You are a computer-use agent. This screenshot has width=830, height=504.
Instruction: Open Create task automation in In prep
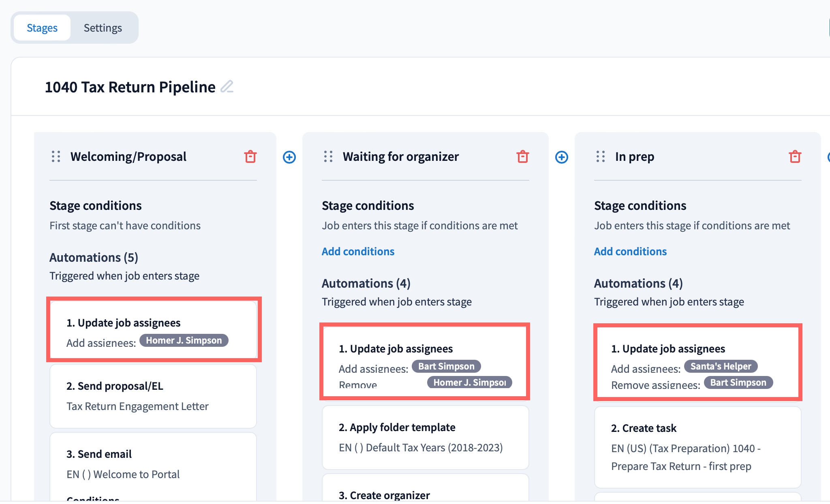tap(698, 447)
